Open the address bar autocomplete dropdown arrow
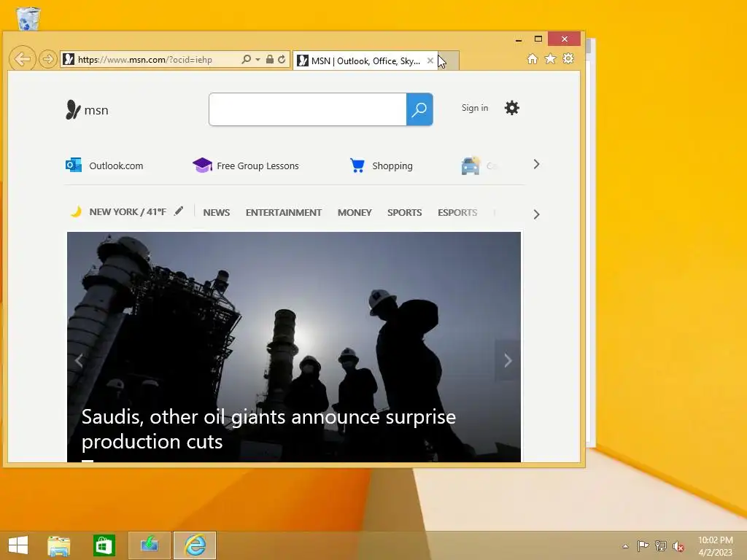 click(x=258, y=60)
